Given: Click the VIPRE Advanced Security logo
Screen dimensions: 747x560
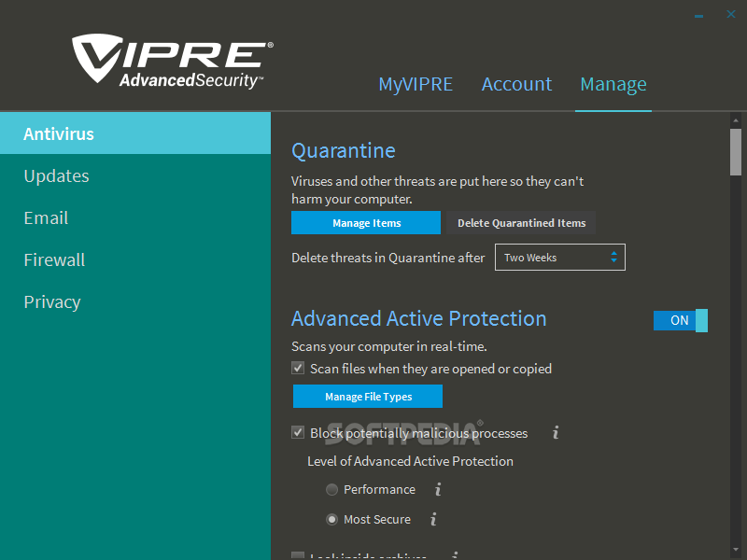Looking at the screenshot, I should click(x=173, y=61).
